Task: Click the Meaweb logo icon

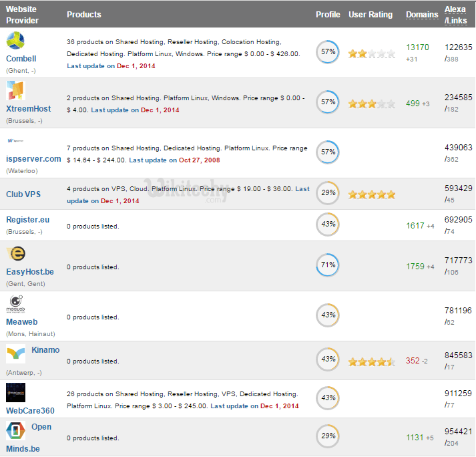Action: [16, 304]
